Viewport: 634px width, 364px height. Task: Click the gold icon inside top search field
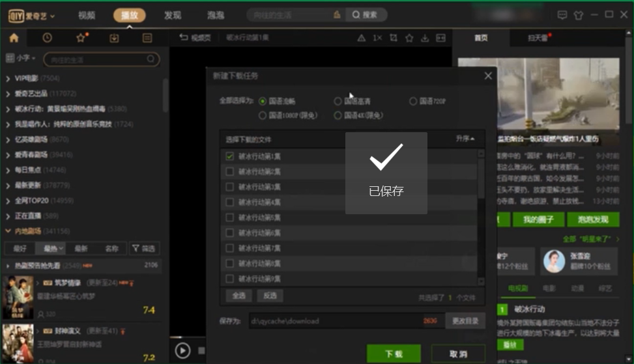pos(337,15)
